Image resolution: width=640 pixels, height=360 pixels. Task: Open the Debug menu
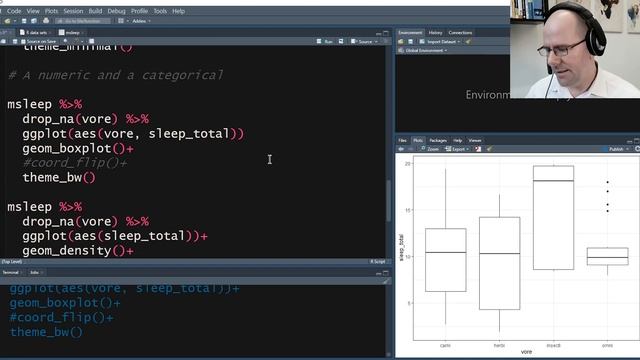tap(117, 11)
